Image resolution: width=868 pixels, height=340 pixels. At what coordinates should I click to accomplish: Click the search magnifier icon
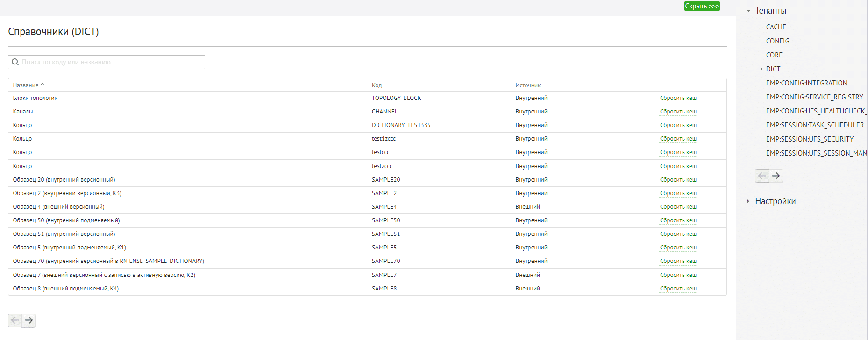tap(15, 62)
